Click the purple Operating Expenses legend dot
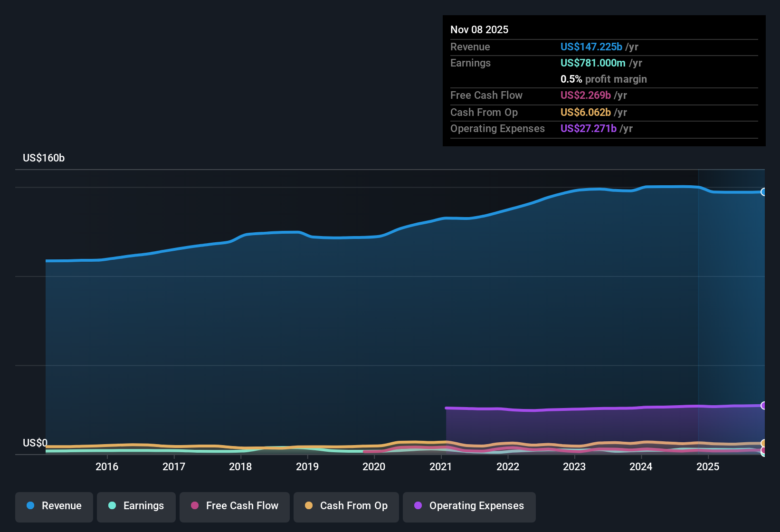Image resolution: width=780 pixels, height=532 pixels. click(x=419, y=506)
